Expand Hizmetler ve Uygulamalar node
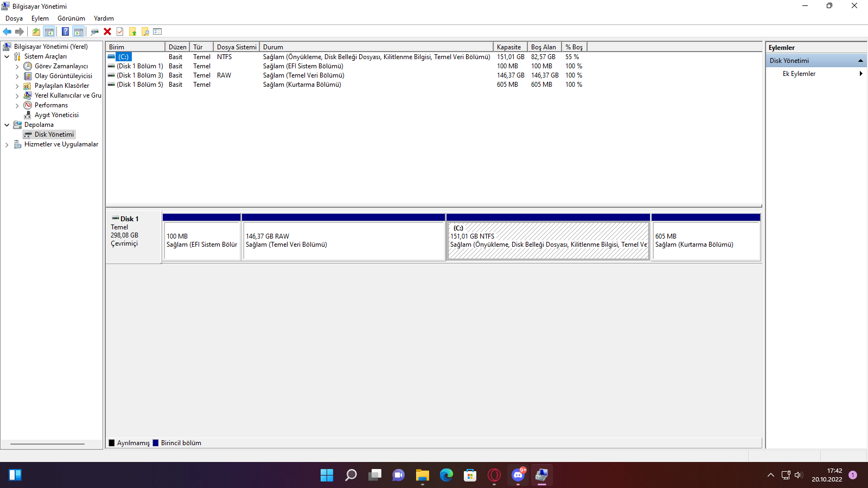The width and height of the screenshot is (868, 488). tap(7, 145)
